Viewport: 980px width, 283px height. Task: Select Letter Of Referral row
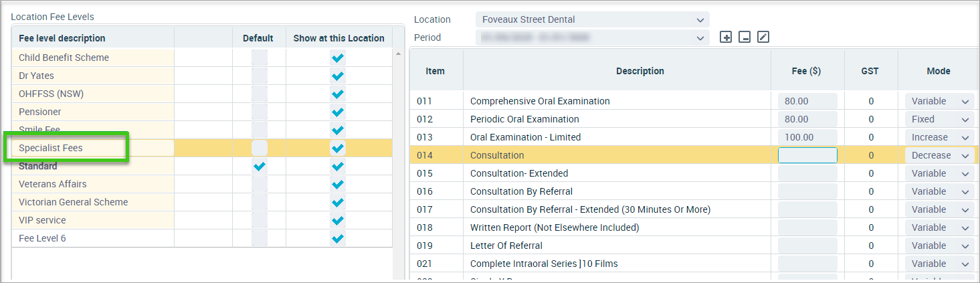[694, 246]
